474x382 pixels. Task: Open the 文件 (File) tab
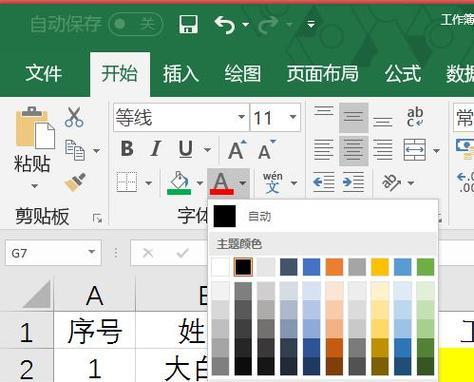pos(43,73)
